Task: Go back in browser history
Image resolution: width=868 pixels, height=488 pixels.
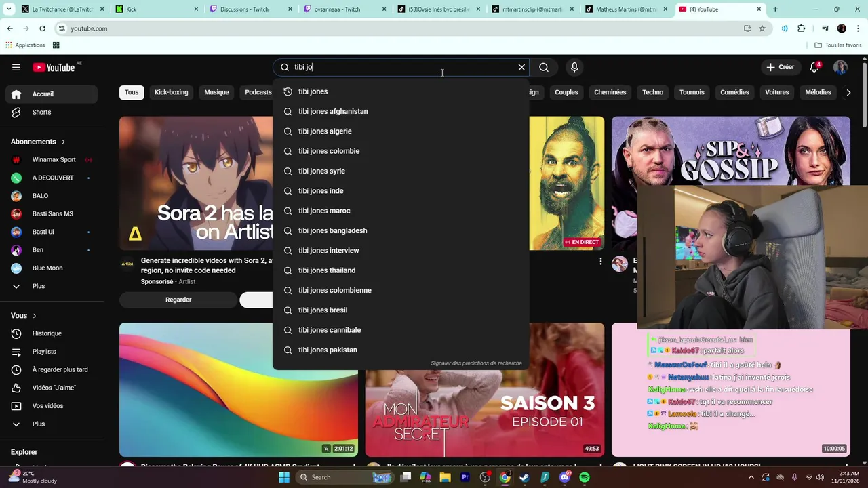Action: point(9,28)
